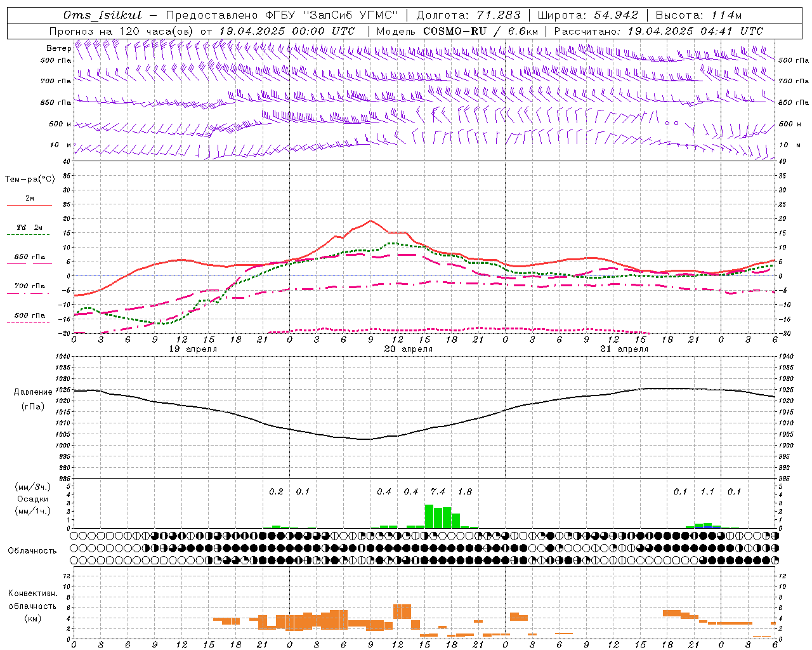Click the 850 гПа temperature legend entry
Image resolution: width=812 pixels, height=650 pixels.
(x=30, y=257)
